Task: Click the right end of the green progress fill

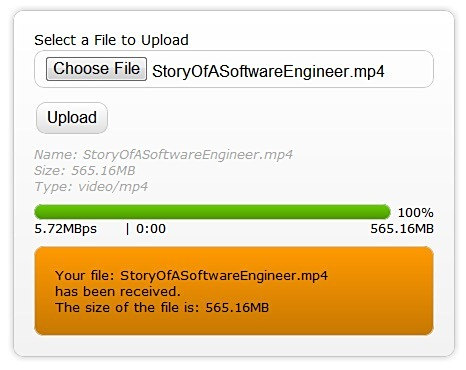Action: point(386,212)
